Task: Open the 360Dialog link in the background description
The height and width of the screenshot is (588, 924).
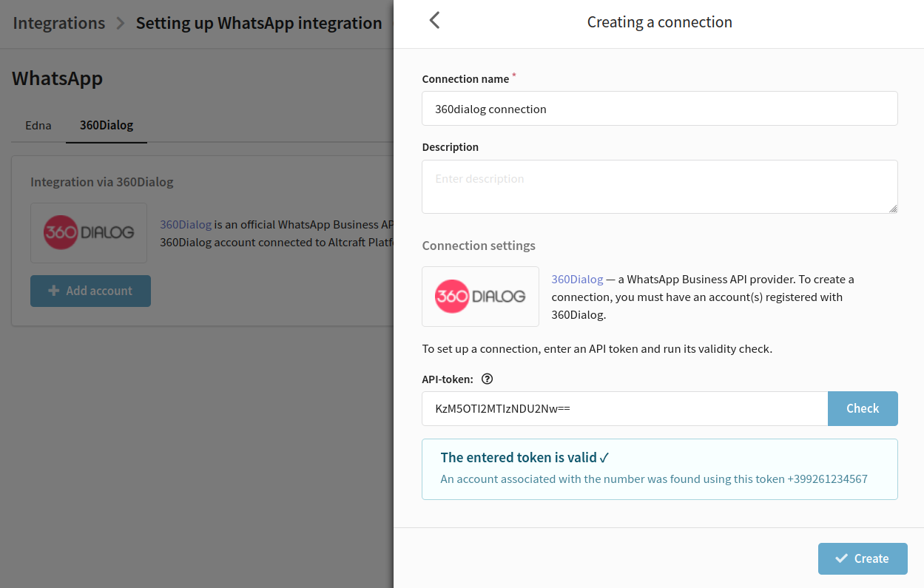Action: click(x=186, y=224)
